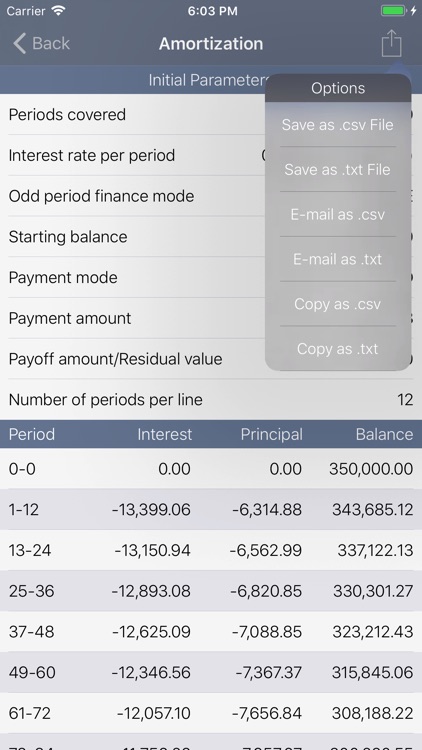Tap the 49-60 period row

pos(211,672)
